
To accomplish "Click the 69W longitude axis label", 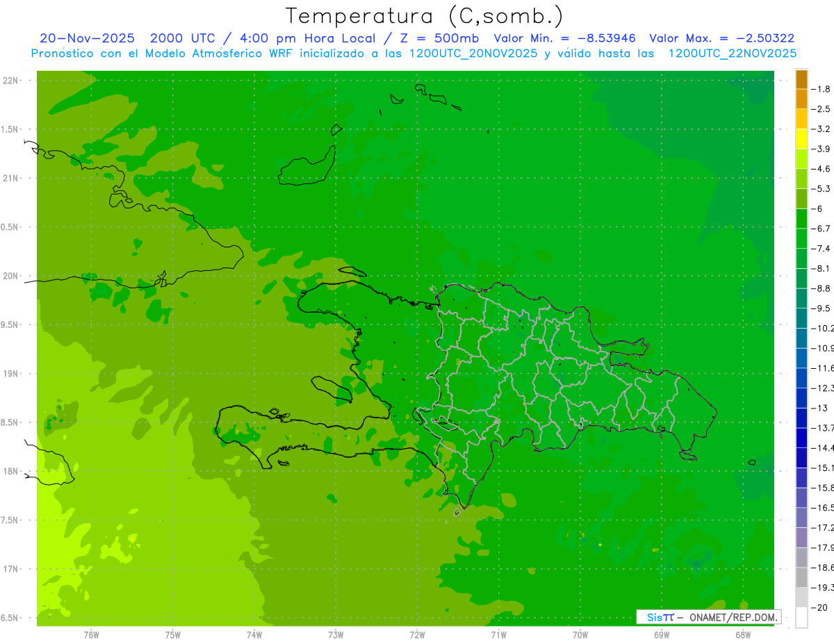I will point(662,634).
